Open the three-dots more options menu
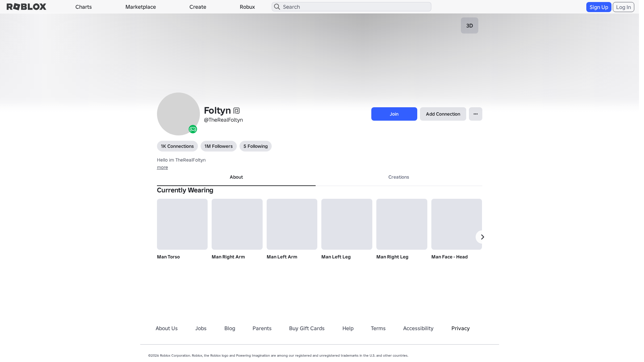 476,114
